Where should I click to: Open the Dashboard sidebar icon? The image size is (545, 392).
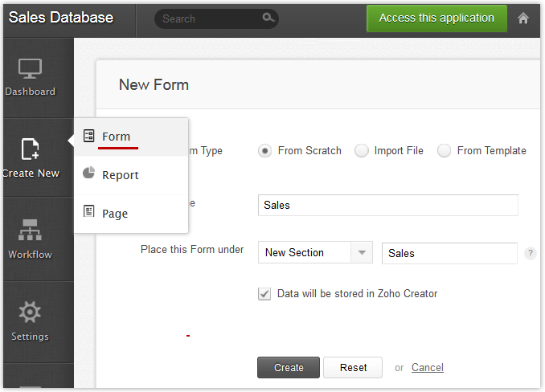point(30,70)
